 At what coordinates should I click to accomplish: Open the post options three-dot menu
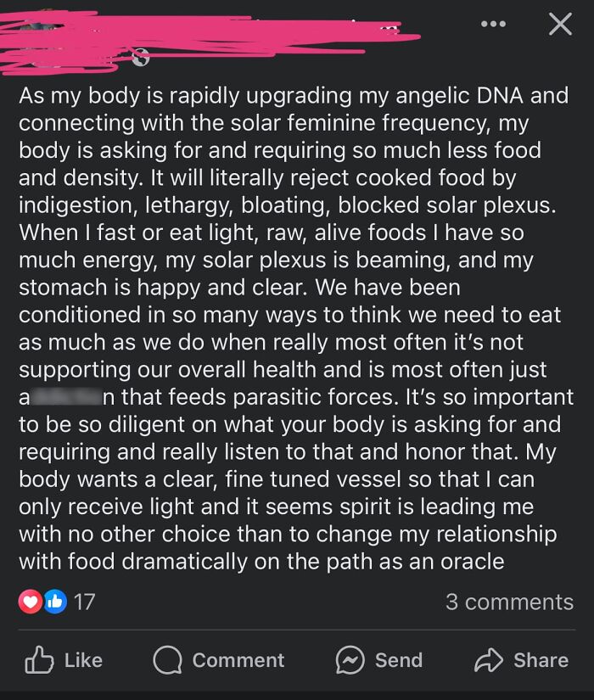492,25
